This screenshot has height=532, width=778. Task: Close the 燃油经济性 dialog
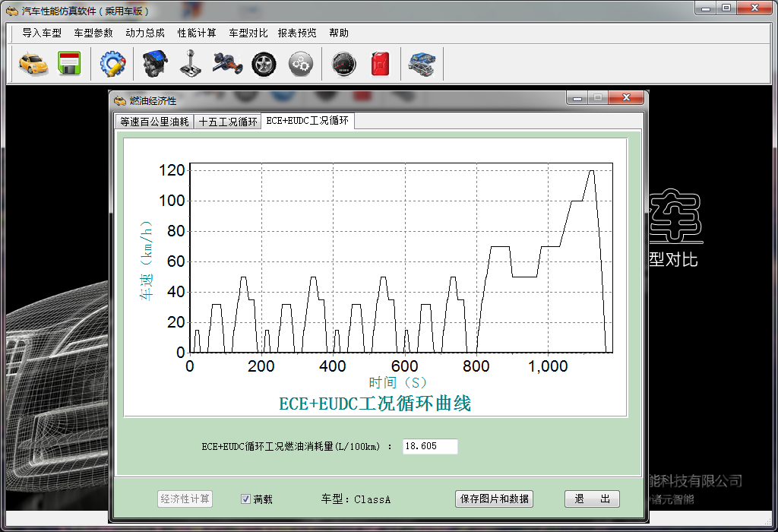tap(626, 98)
